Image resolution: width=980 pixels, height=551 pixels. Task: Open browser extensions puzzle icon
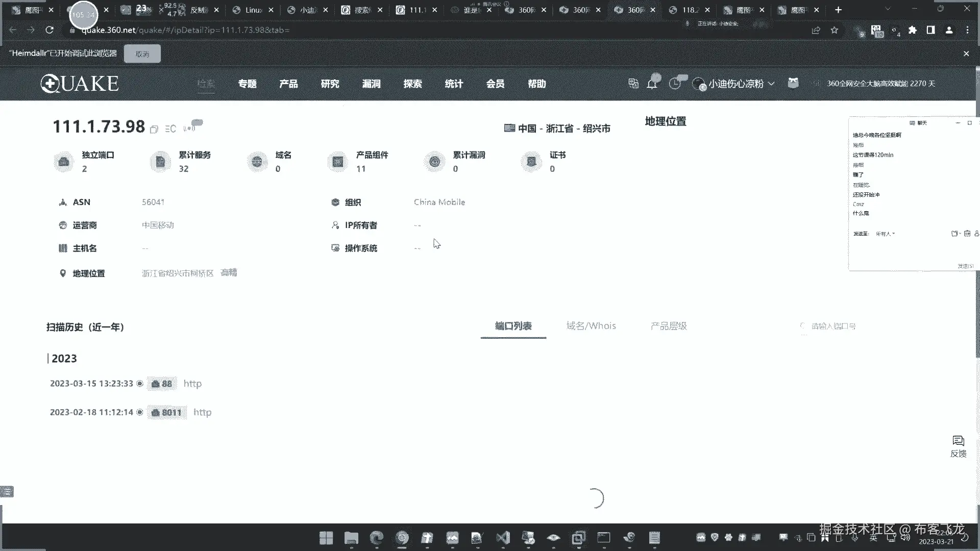click(913, 30)
